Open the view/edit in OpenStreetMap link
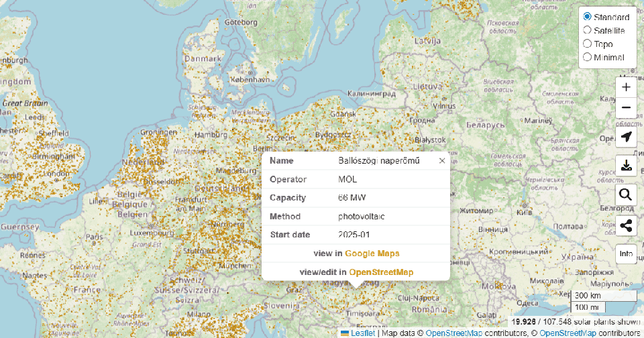The image size is (644, 338). click(x=381, y=272)
